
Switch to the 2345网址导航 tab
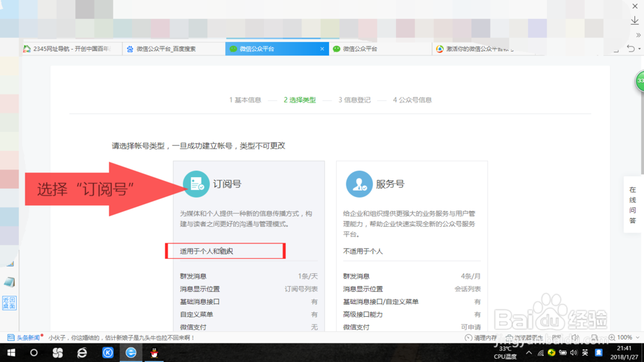[71, 49]
